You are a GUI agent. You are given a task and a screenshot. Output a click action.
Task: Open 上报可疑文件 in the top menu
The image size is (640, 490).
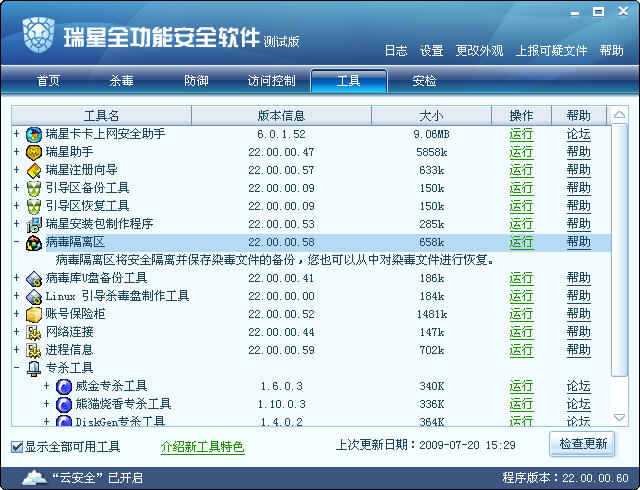pos(551,51)
